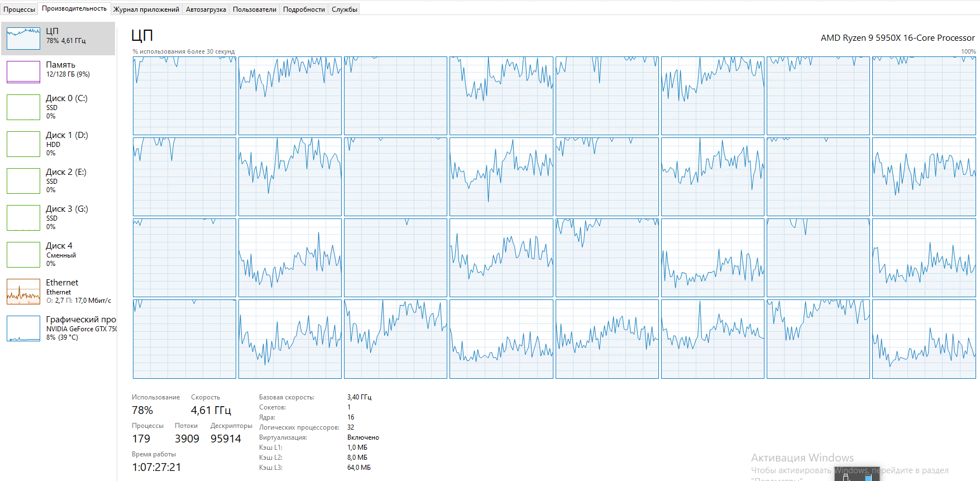980x481 pixels.
Task: Click the 100% graph scale label
Action: (968, 51)
